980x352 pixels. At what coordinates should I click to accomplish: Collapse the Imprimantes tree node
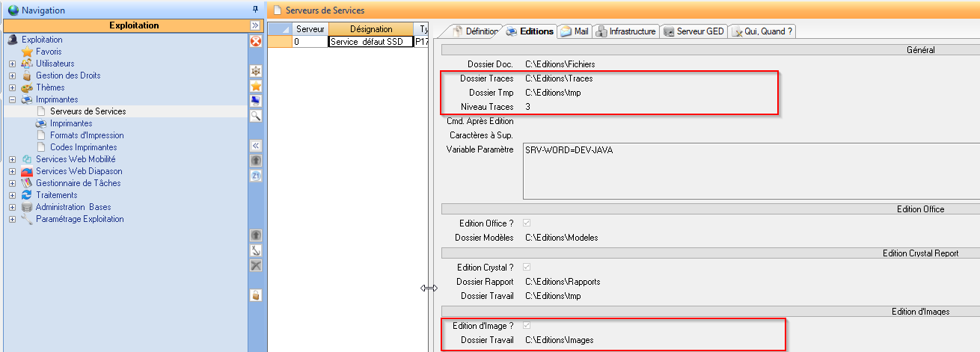coord(12,99)
